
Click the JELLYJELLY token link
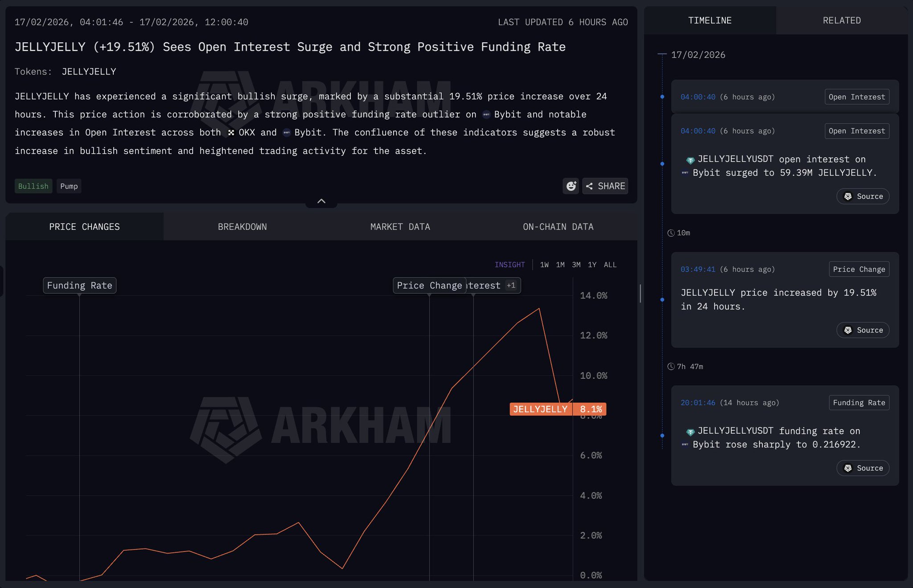tap(89, 72)
